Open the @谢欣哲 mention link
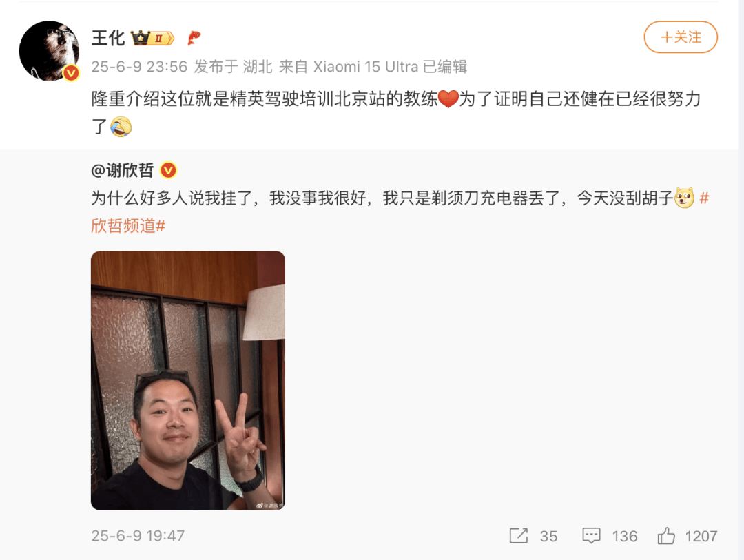Image resolution: width=744 pixels, height=560 pixels. pyautogui.click(x=123, y=170)
